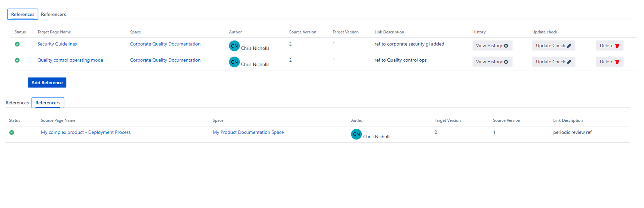Update Check for Security Guidelines reference
The width and height of the screenshot is (644, 208).
[554, 46]
